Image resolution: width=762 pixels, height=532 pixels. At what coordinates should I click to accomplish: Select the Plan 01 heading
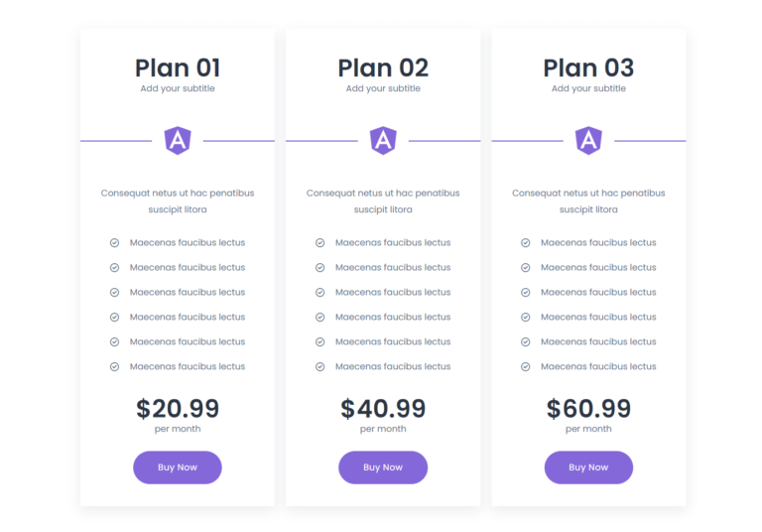[x=178, y=67]
